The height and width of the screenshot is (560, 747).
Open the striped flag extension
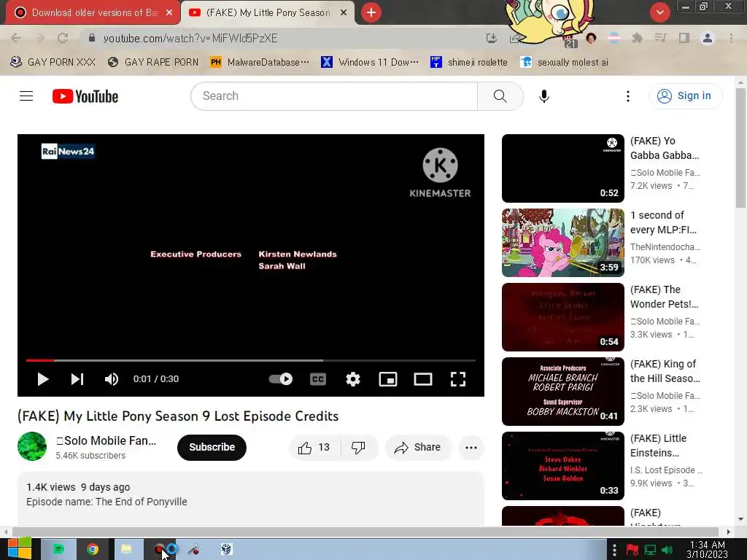point(614,38)
